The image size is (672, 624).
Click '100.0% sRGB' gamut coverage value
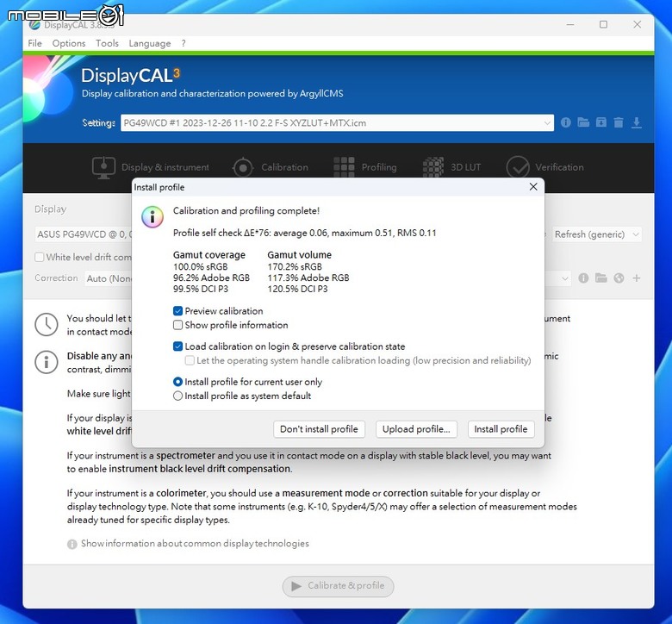click(200, 267)
